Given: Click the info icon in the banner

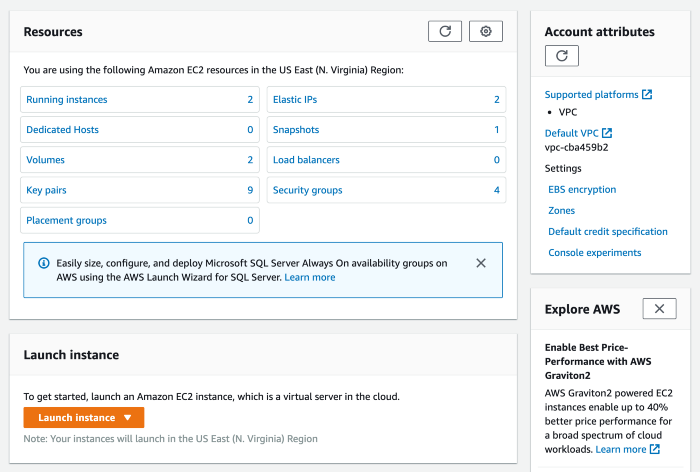Looking at the screenshot, I should tap(43, 263).
